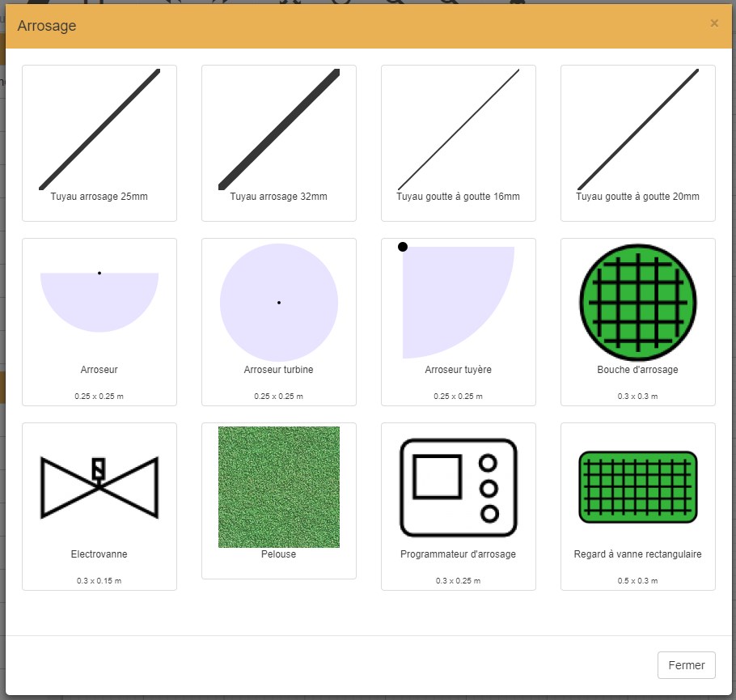Click the Pelouse grass texture thumbnail
736x700 pixels.
coord(279,486)
